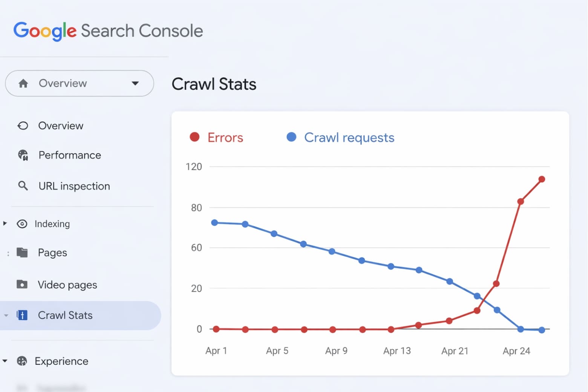Select the Overview eye icon in sidebar
Viewport: 588px width, 392px height.
pyautogui.click(x=23, y=126)
